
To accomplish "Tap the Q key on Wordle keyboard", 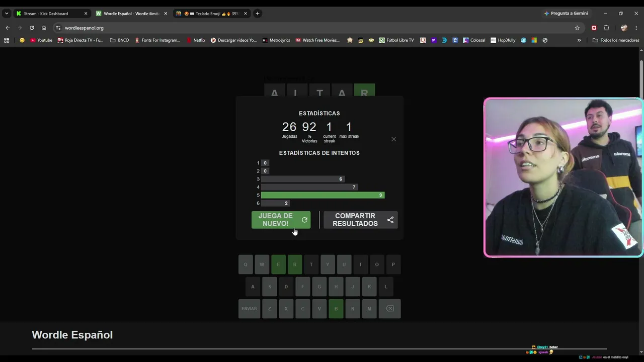I will (x=246, y=264).
